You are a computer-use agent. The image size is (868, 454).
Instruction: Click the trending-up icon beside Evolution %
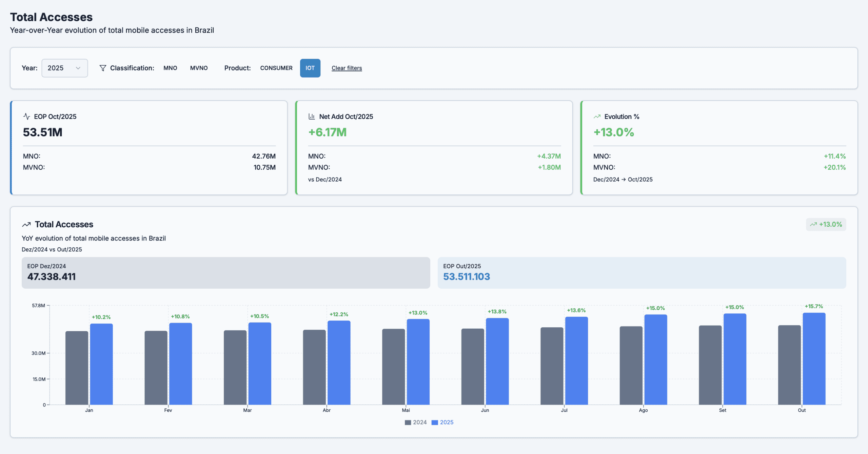pos(597,117)
